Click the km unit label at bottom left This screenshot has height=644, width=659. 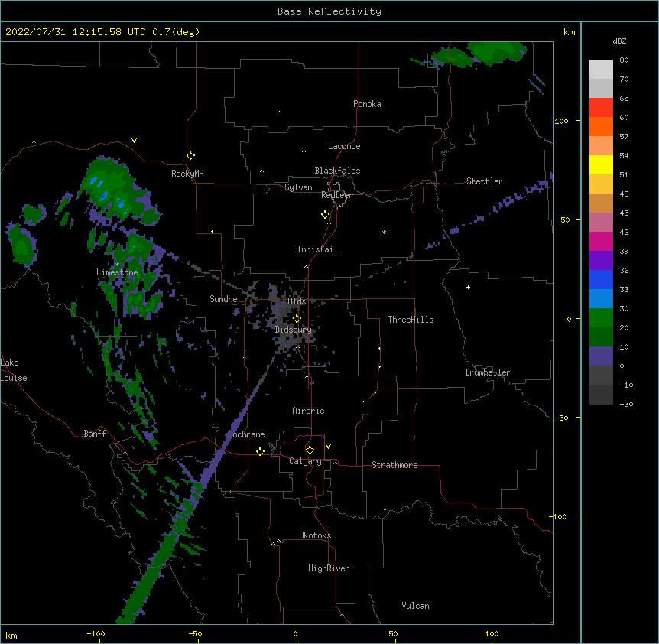click(11, 636)
